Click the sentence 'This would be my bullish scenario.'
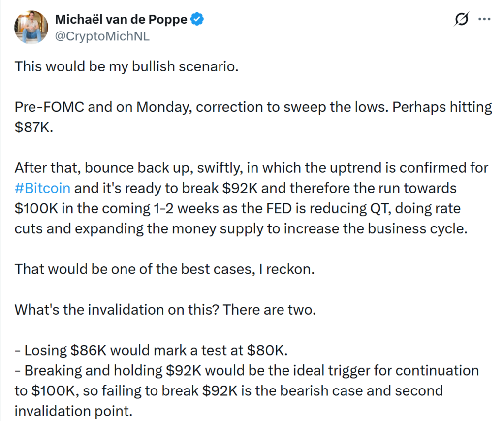Viewport: 504px width, 421px height. coord(126,66)
